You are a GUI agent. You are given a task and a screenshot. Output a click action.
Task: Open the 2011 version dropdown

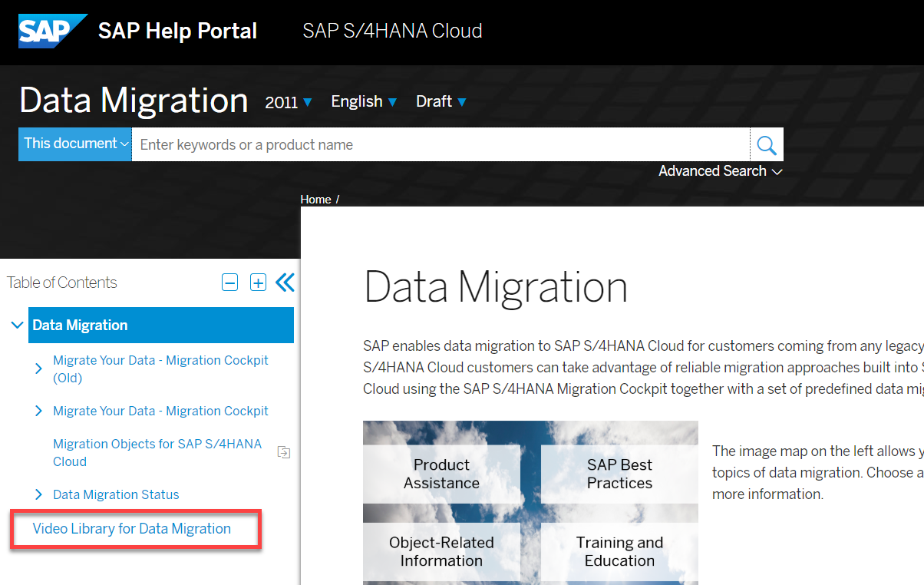tap(289, 102)
